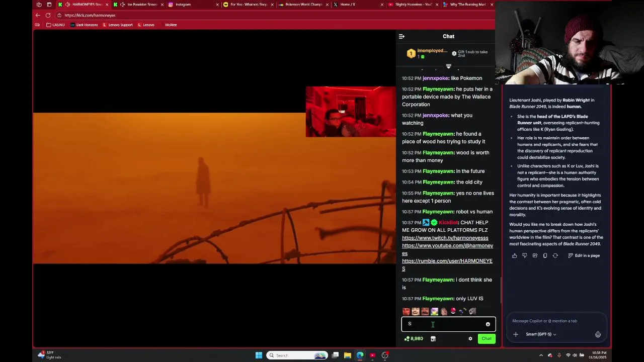Add attachment with Copilot plus icon
The width and height of the screenshot is (644, 362).
click(515, 334)
